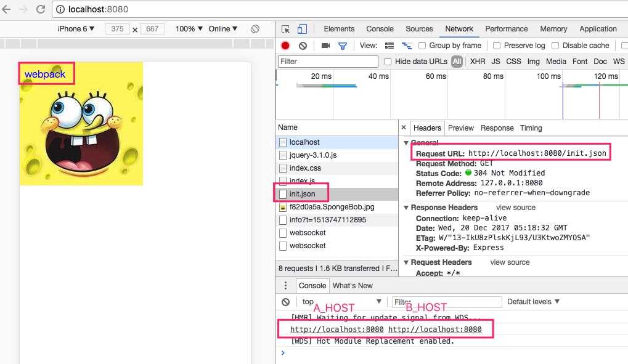628x364 pixels.
Task: Capture screenshots camera icon
Action: click(325, 46)
